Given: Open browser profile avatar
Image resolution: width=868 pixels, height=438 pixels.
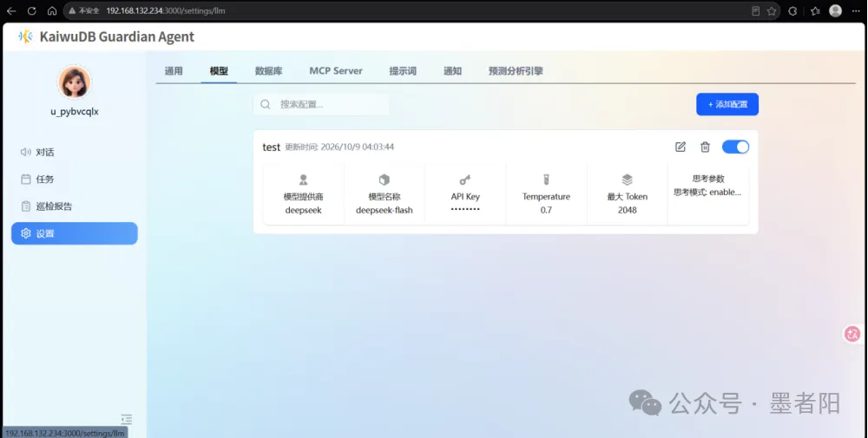Looking at the screenshot, I should [835, 10].
